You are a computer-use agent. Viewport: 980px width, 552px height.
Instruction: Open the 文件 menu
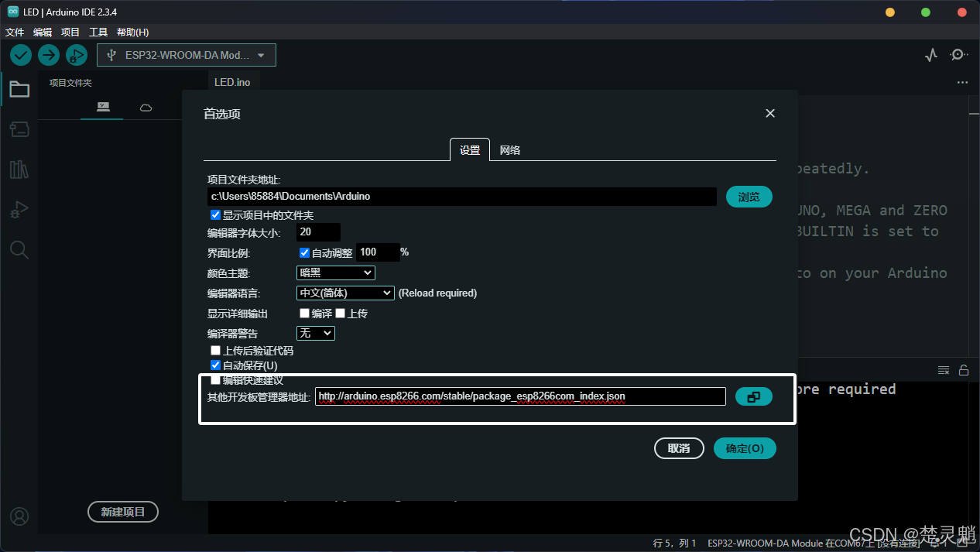[15, 32]
